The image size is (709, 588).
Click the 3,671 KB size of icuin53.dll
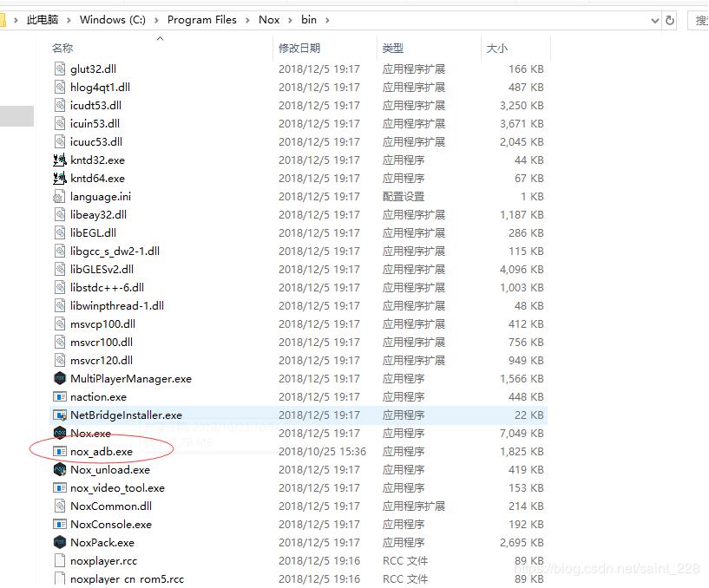click(x=522, y=123)
